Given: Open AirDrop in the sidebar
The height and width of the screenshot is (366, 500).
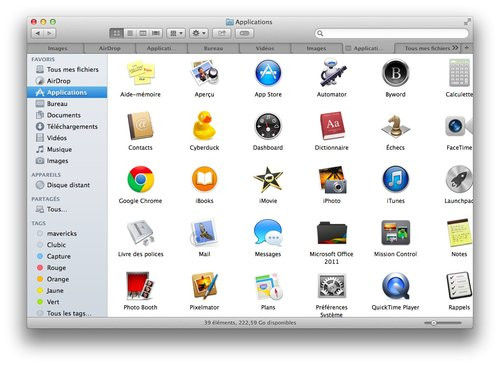Looking at the screenshot, I should pyautogui.click(x=67, y=81).
